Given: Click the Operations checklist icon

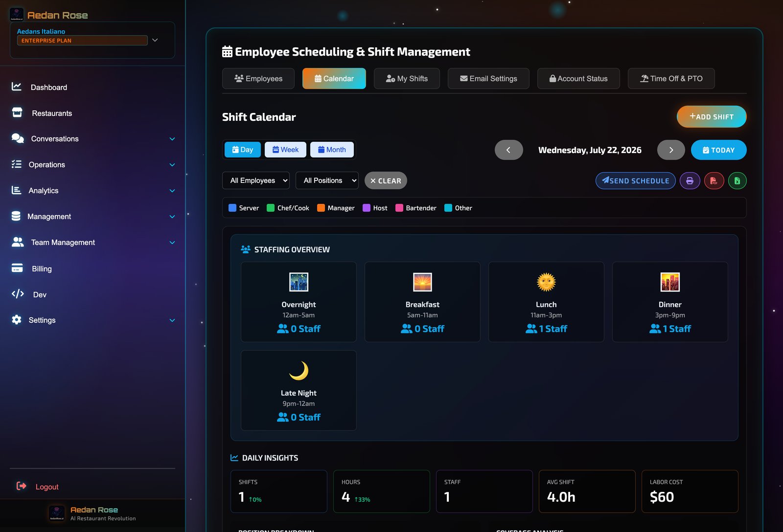Looking at the screenshot, I should click(x=17, y=164).
